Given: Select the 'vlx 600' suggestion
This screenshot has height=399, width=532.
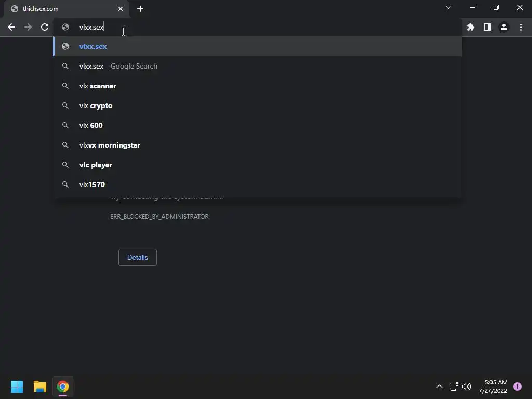Looking at the screenshot, I should click(x=258, y=125).
